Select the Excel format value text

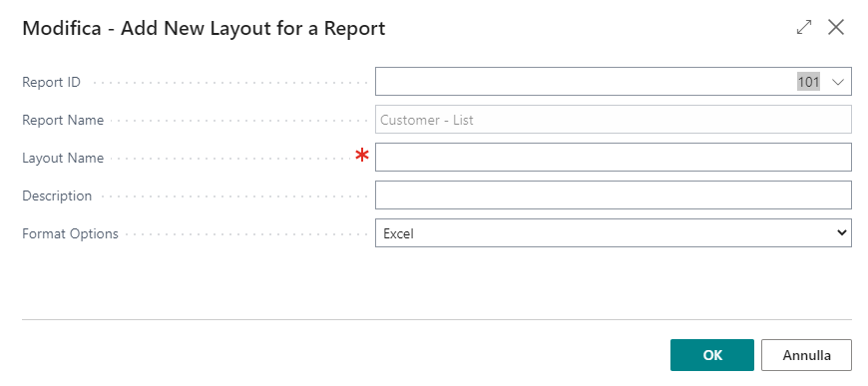(398, 233)
